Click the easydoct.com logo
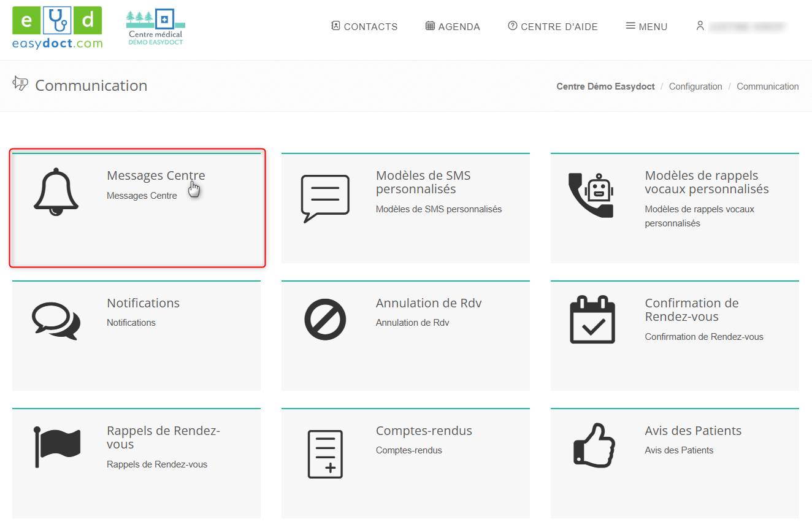The image size is (812, 527). [57, 27]
